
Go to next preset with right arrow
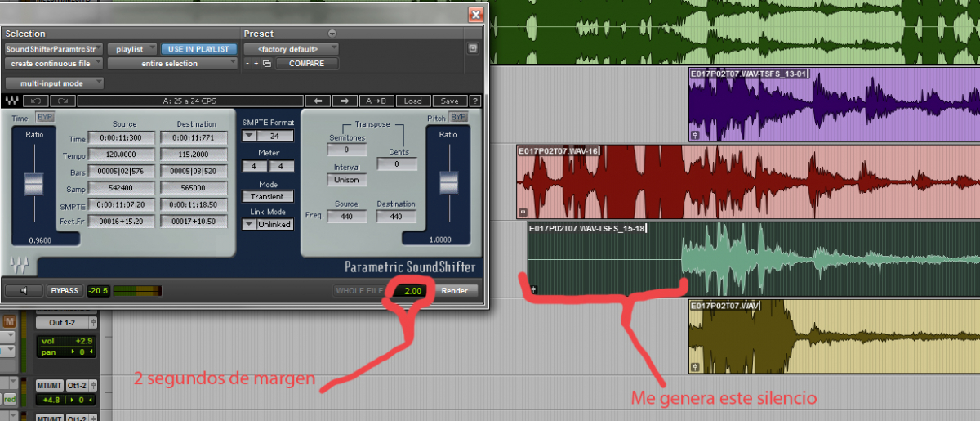point(345,101)
